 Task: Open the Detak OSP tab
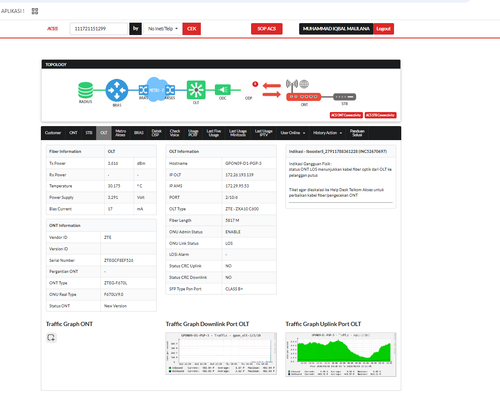coord(156,133)
